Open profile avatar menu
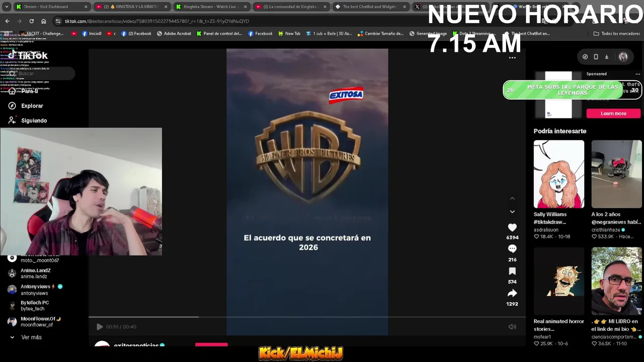Screen dimensions: 644x362 (x=623, y=57)
